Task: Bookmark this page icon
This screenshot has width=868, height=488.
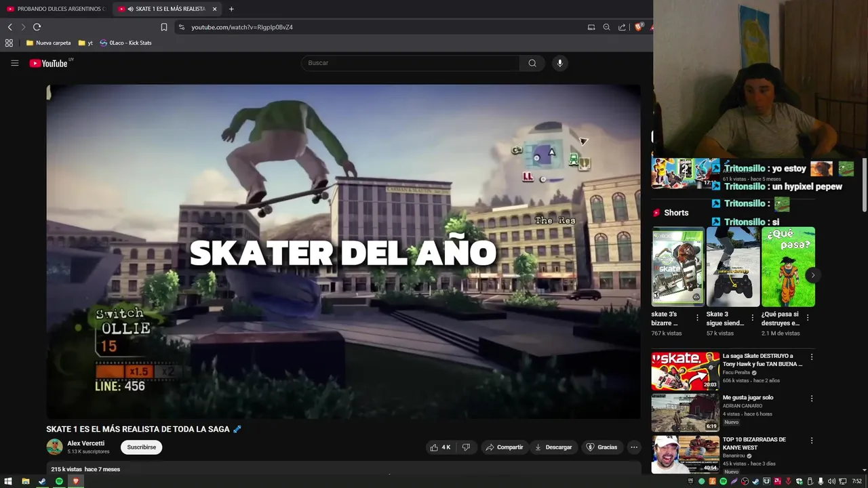Action: (x=163, y=27)
